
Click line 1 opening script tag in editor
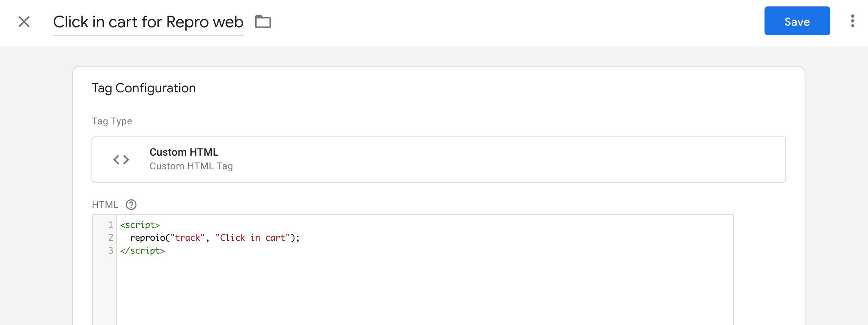coord(140,225)
